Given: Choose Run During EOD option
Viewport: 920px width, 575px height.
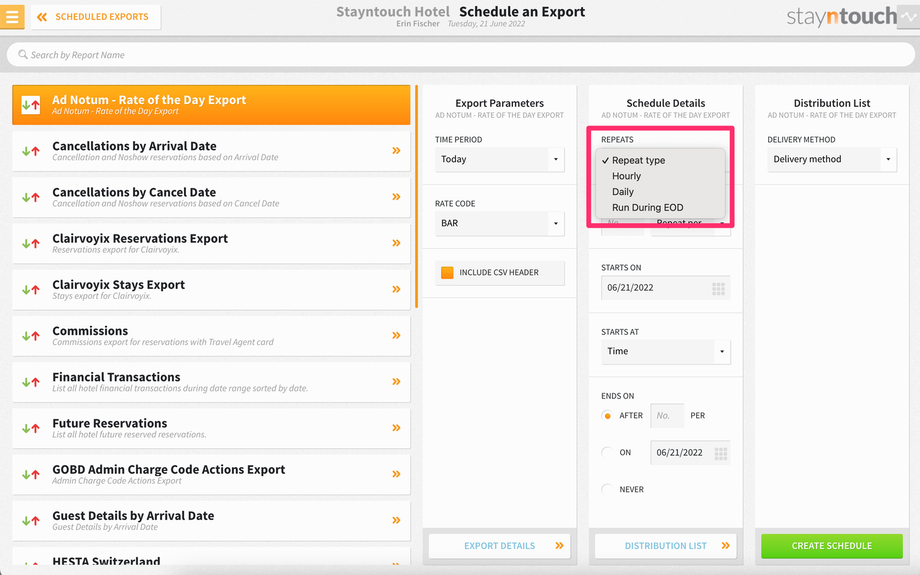Looking at the screenshot, I should point(661,208).
